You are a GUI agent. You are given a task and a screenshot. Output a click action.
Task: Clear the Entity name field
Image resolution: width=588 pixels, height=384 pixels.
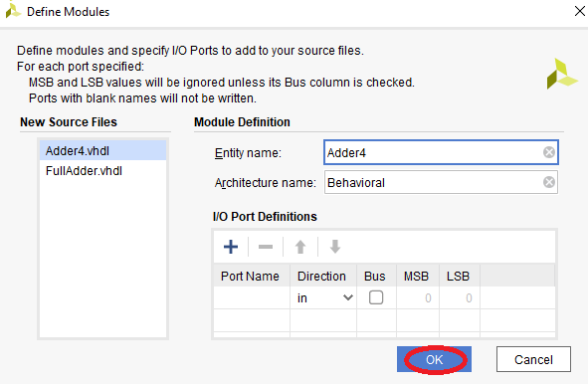click(549, 152)
